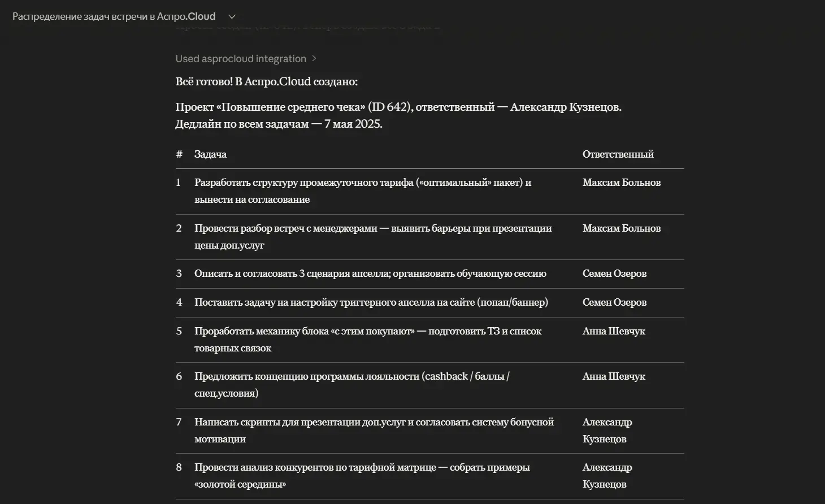Click the "#" column header

coord(179,154)
